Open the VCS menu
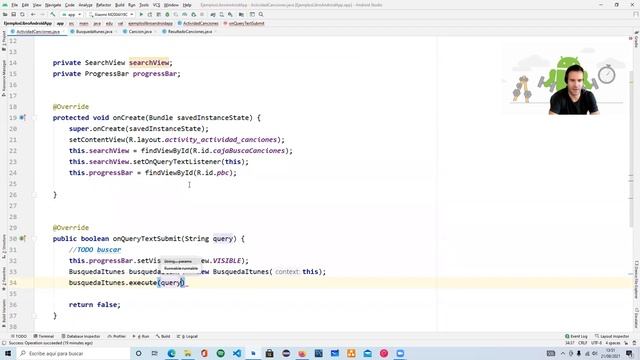Image resolution: width=640 pixels, height=360 pixels. pos(156,5)
